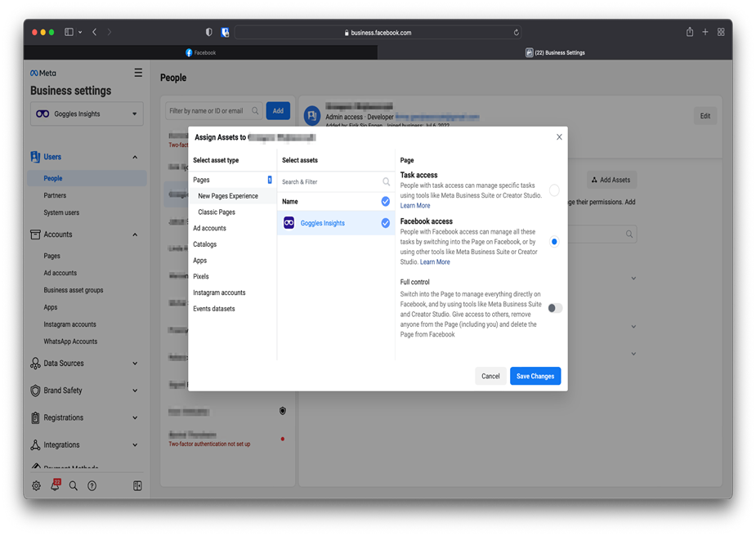The width and height of the screenshot is (756, 536).
Task: Enable the Full control toggle
Action: point(555,308)
